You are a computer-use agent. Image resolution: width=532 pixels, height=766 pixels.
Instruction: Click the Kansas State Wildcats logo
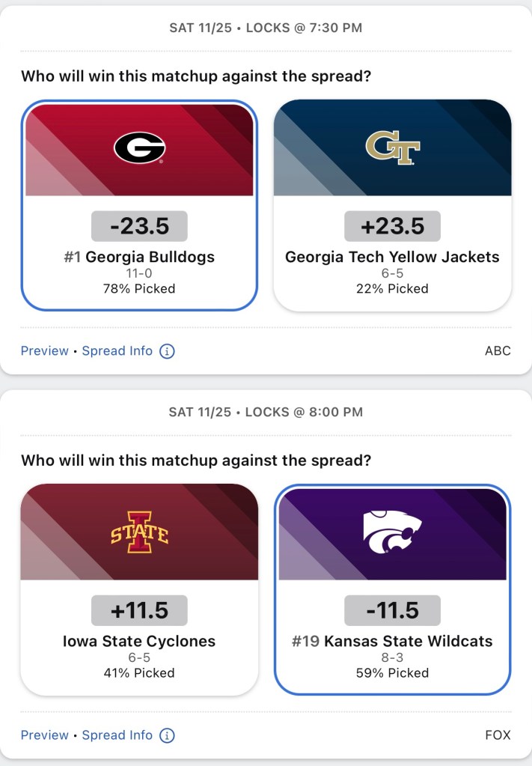coord(392,532)
